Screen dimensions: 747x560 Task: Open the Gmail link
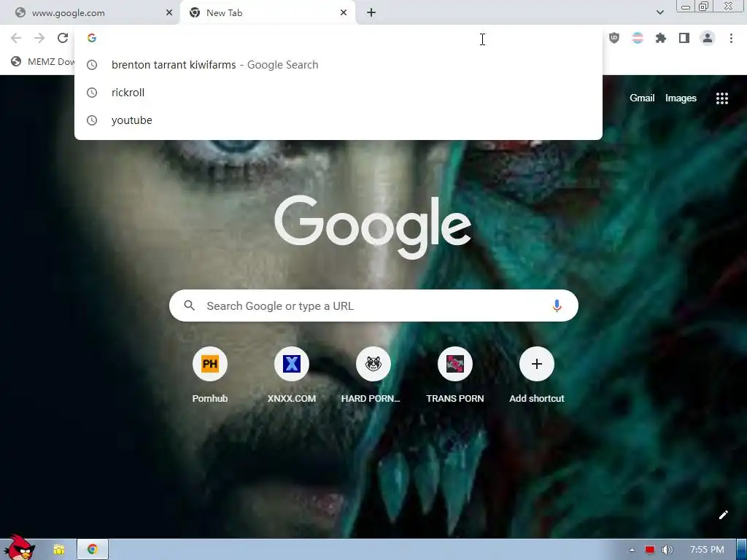pyautogui.click(x=642, y=98)
